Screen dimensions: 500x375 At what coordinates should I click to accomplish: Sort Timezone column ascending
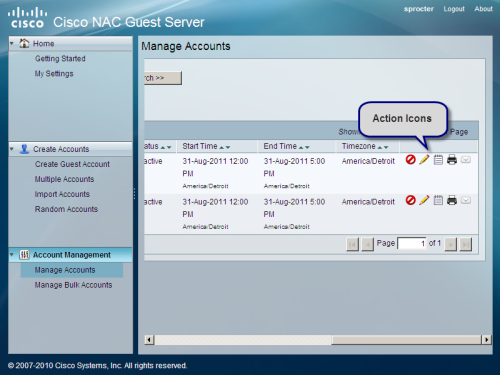click(380, 147)
